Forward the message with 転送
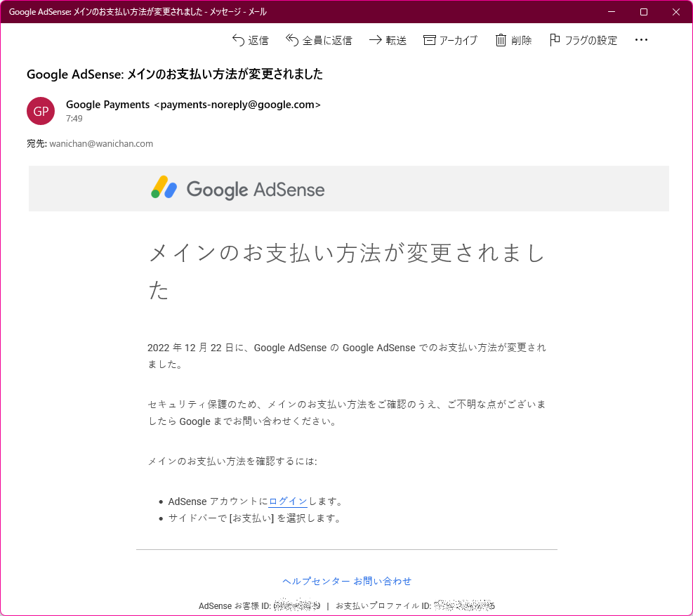 click(x=388, y=40)
